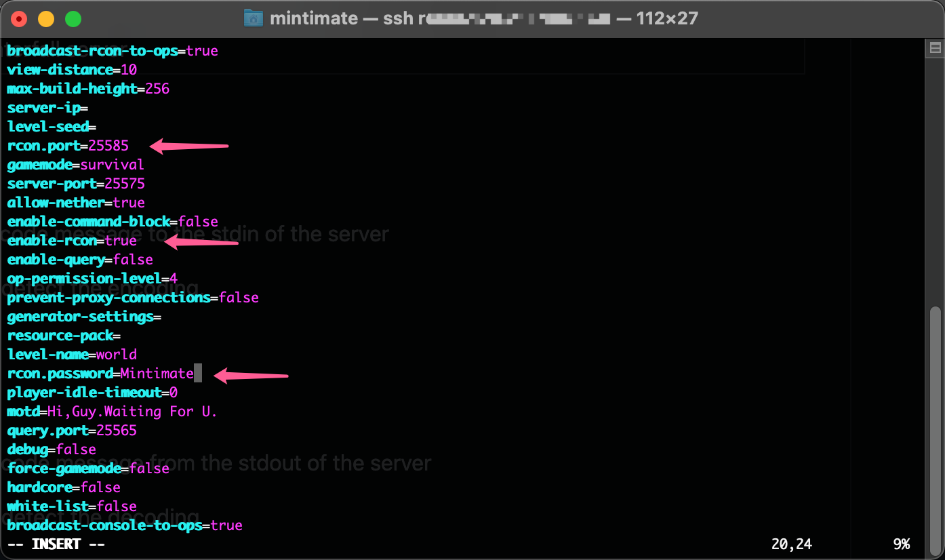Click the hardcore=false value
Image resolution: width=945 pixels, height=560 pixels.
click(100, 487)
